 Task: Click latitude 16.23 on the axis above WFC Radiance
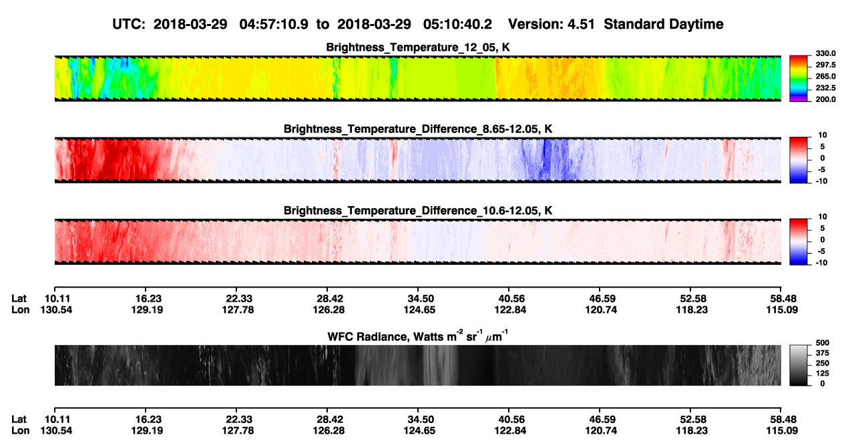(146, 299)
